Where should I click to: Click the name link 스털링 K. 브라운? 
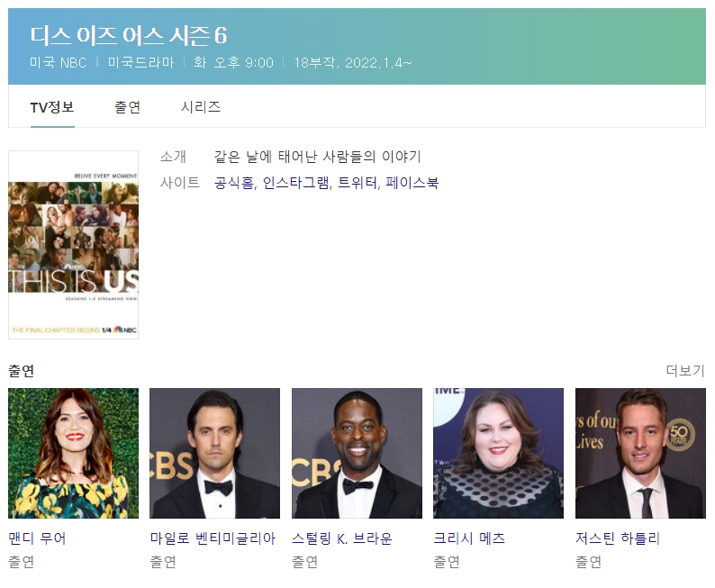(x=342, y=538)
